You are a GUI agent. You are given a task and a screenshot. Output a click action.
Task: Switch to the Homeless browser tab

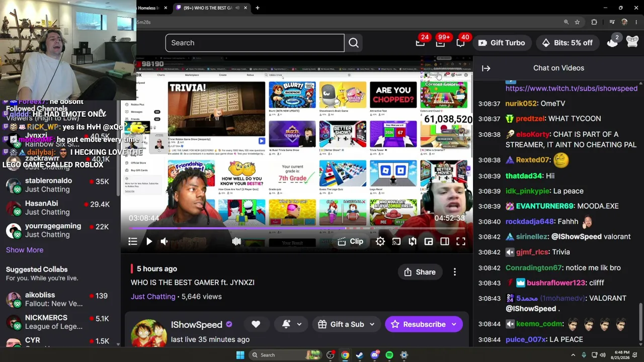pyautogui.click(x=150, y=8)
